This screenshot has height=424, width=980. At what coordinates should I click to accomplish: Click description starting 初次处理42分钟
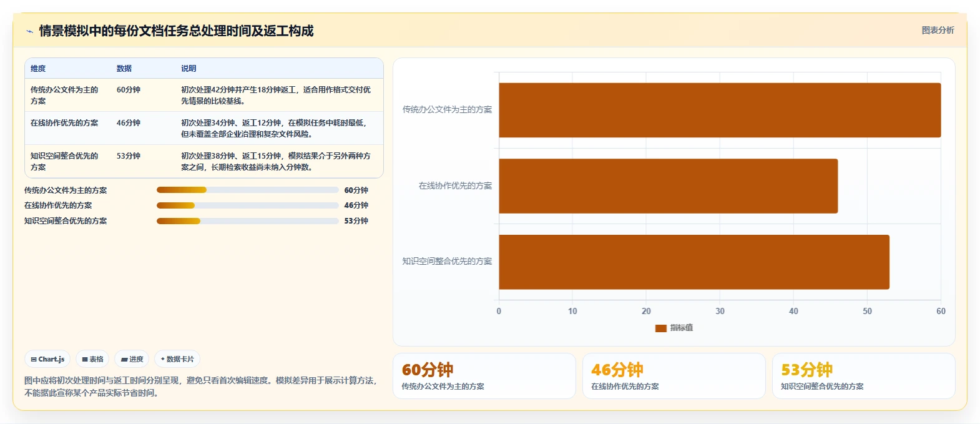pos(276,95)
